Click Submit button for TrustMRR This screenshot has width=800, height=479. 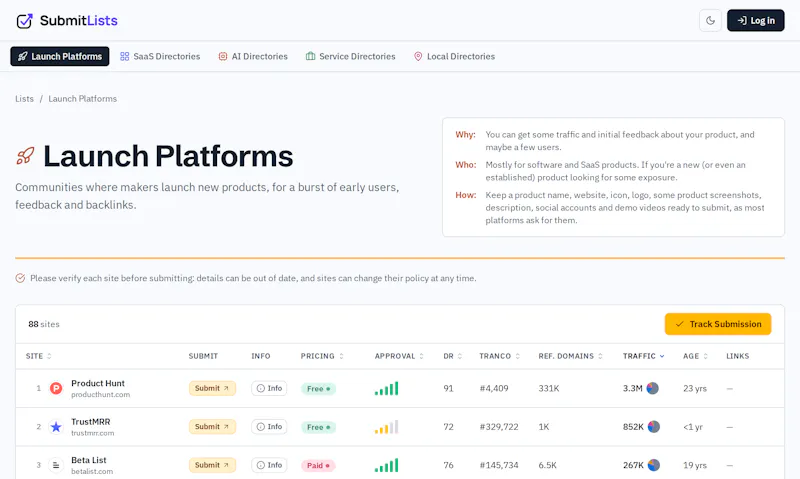(x=212, y=426)
